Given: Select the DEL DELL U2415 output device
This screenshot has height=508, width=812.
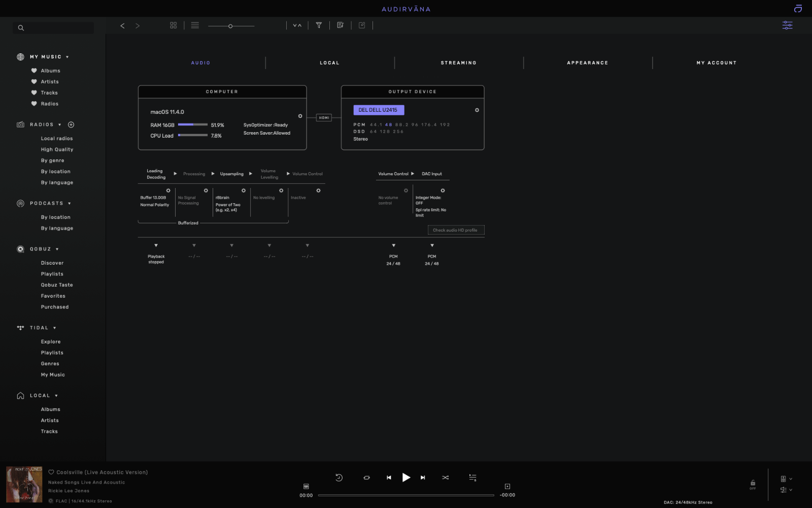Looking at the screenshot, I should pyautogui.click(x=379, y=110).
